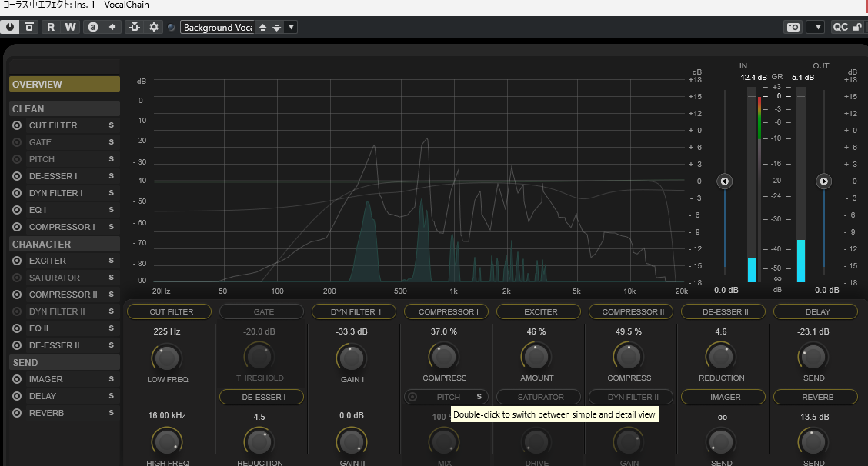Toggle QC quick controls button
This screenshot has width=868, height=466.
click(x=840, y=27)
